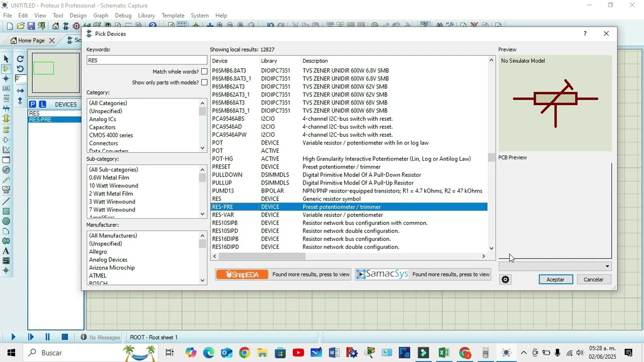Screen dimensions: 644x362
Task: Select the Selection Mode arrow tool
Action: click(x=6, y=59)
